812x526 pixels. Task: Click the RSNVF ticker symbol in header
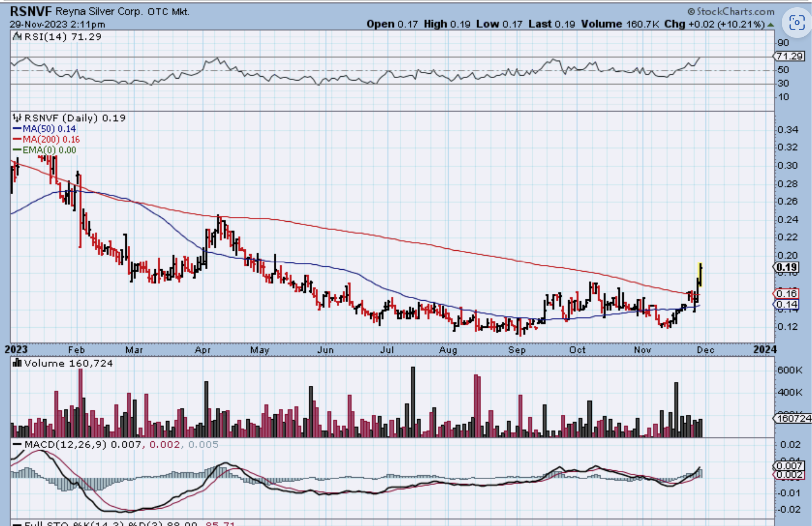point(31,11)
